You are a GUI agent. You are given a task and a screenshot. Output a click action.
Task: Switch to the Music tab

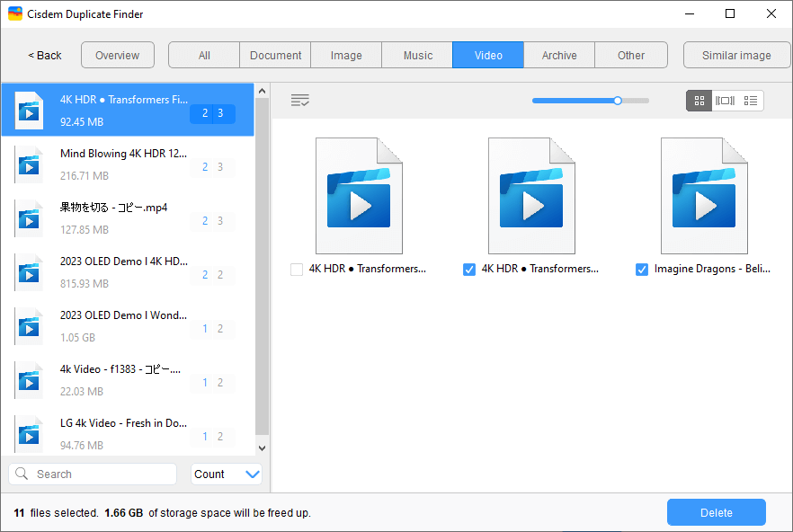click(x=417, y=55)
